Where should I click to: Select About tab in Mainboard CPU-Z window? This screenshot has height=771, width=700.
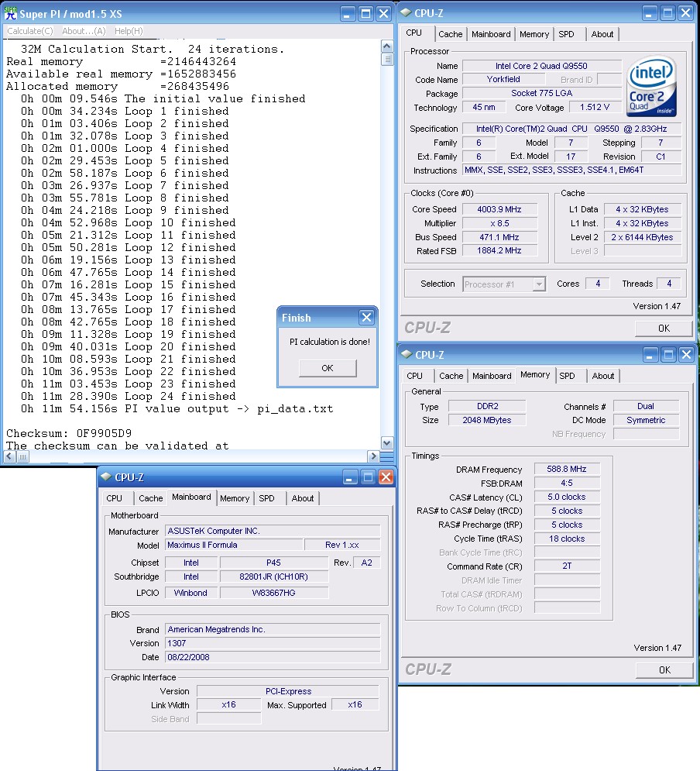point(303,498)
